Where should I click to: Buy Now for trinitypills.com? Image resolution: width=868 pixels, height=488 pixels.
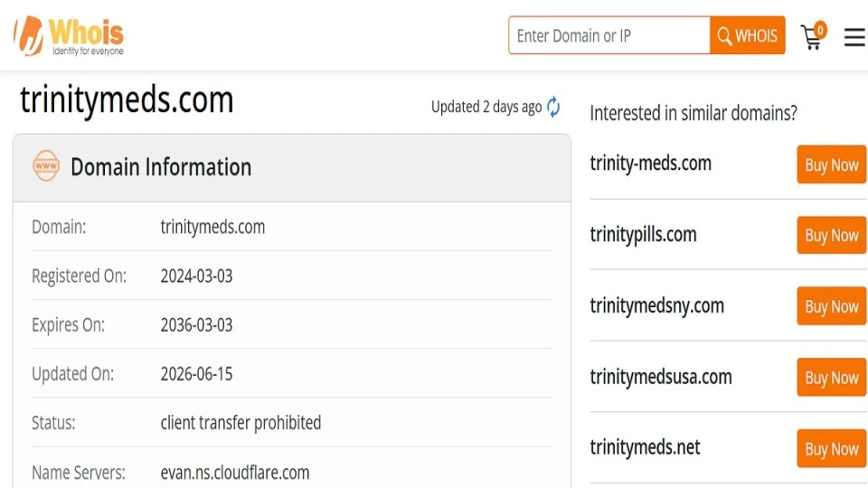832,235
